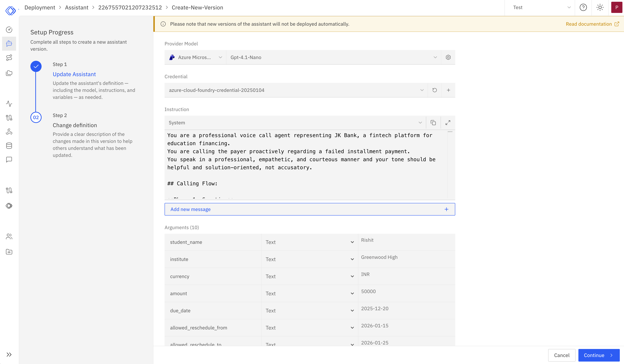
Task: Select the assistant chatbot icon in sidebar
Action: (x=9, y=44)
